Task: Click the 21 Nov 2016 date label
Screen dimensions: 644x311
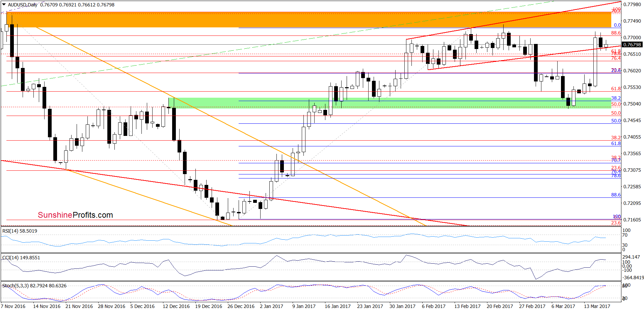Action: (x=79, y=306)
